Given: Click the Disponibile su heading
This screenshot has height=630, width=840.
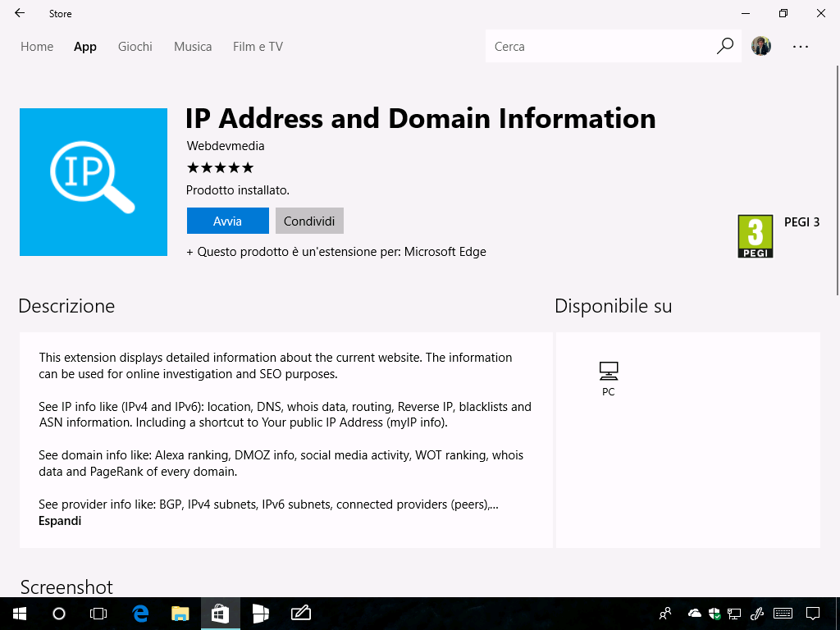Looking at the screenshot, I should coord(614,306).
